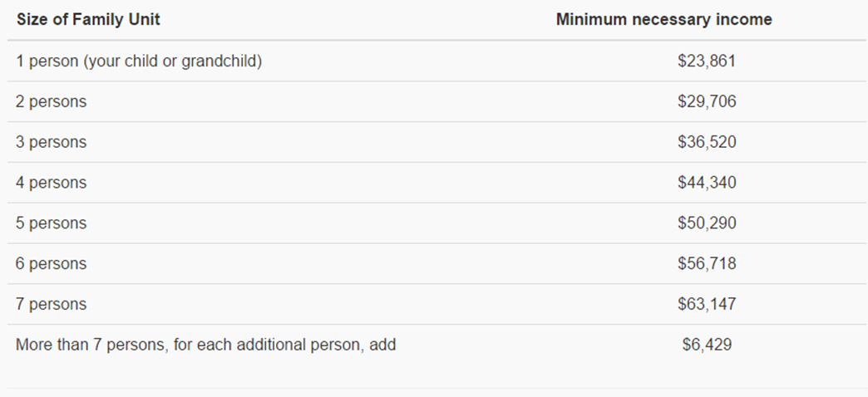
Task: Click the More than 7 persons row text
Action: point(205,345)
